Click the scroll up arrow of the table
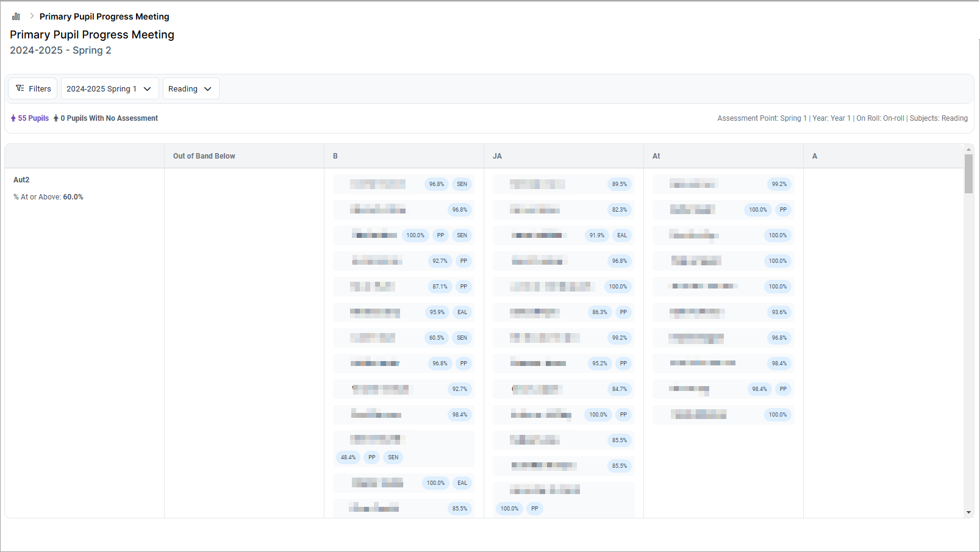This screenshot has height=552, width=980. click(968, 149)
